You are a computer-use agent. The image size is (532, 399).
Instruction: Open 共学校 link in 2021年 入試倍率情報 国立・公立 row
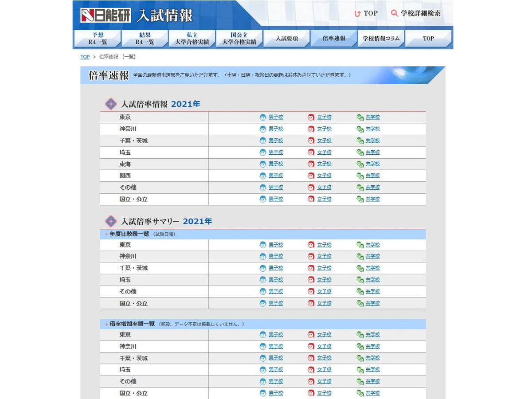(x=373, y=199)
